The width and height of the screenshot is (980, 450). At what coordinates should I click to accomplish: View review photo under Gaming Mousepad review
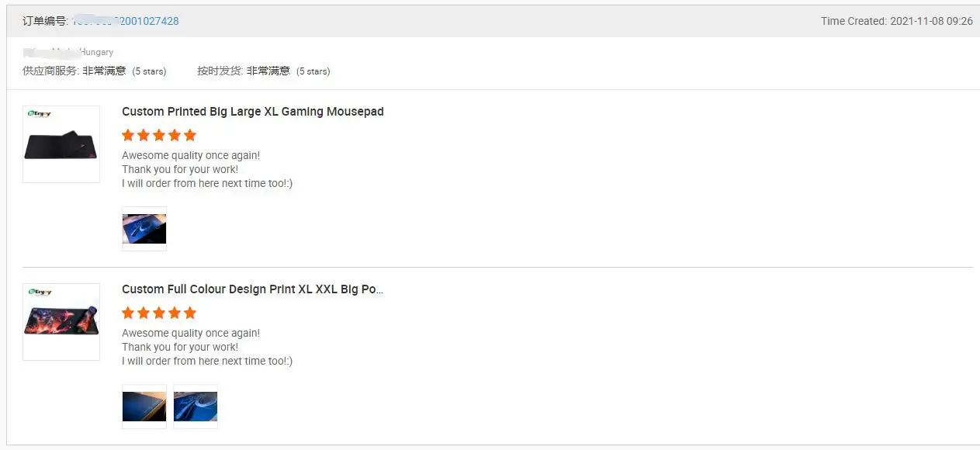[x=144, y=229]
